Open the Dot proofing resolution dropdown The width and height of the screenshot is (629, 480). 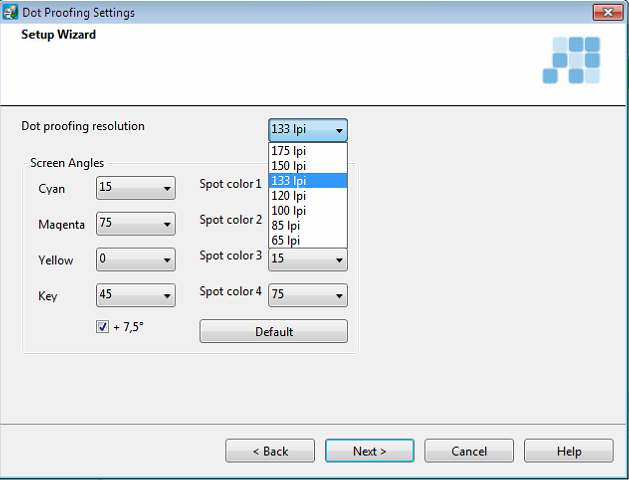[308, 130]
